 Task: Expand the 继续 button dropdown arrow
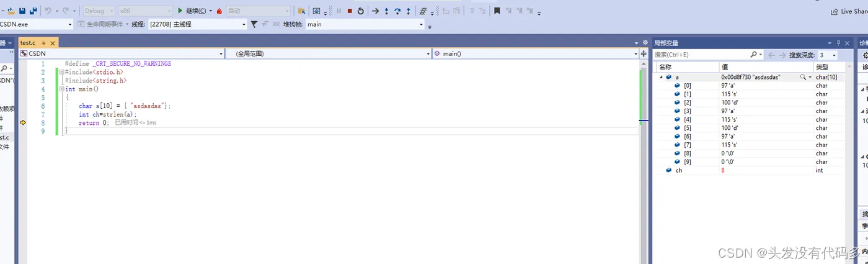coord(210,11)
